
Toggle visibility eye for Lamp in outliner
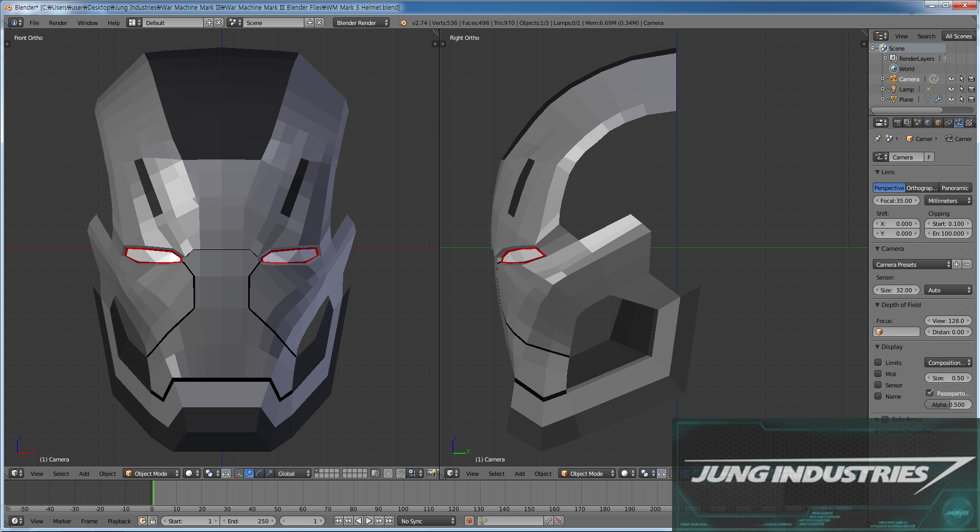pos(951,89)
